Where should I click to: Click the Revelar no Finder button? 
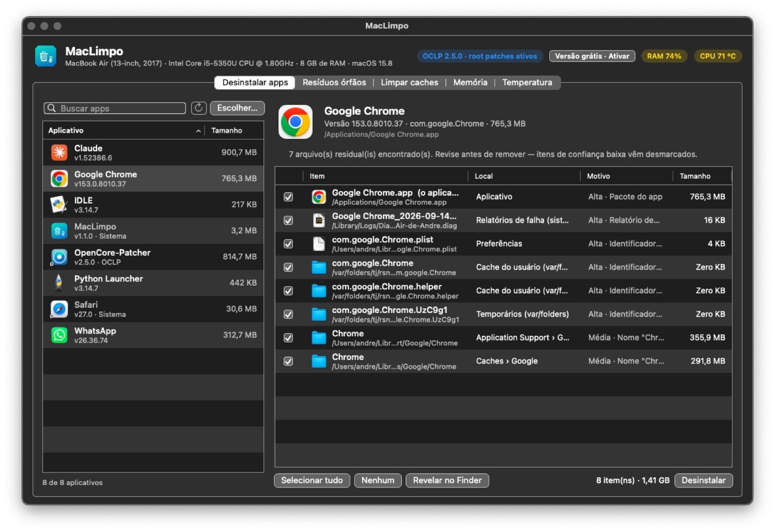[447, 480]
